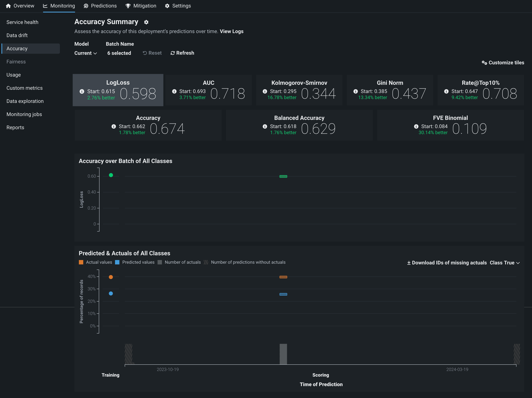The image size is (532, 398).
Task: Click the Gini Norm tile info icon
Action: point(355,92)
